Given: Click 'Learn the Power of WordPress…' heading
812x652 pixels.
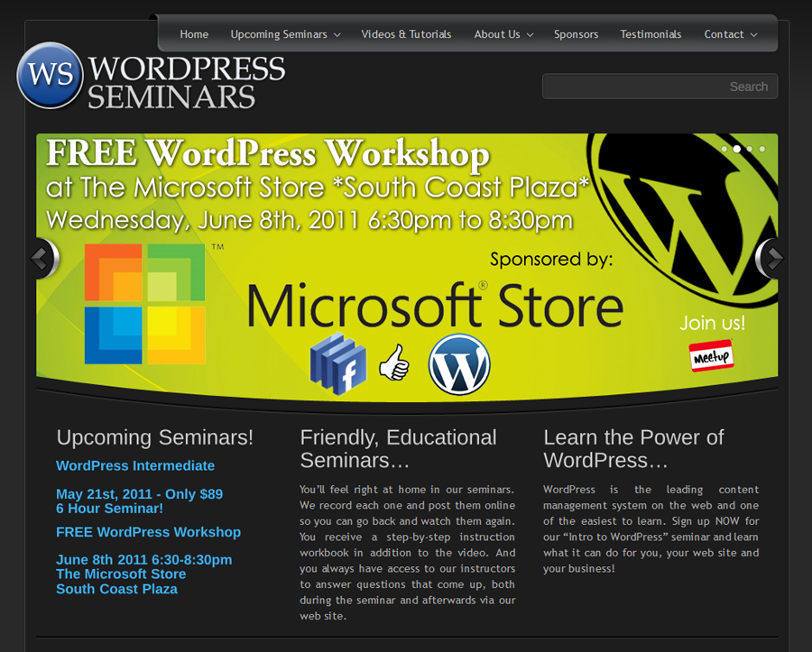Looking at the screenshot, I should [633, 448].
